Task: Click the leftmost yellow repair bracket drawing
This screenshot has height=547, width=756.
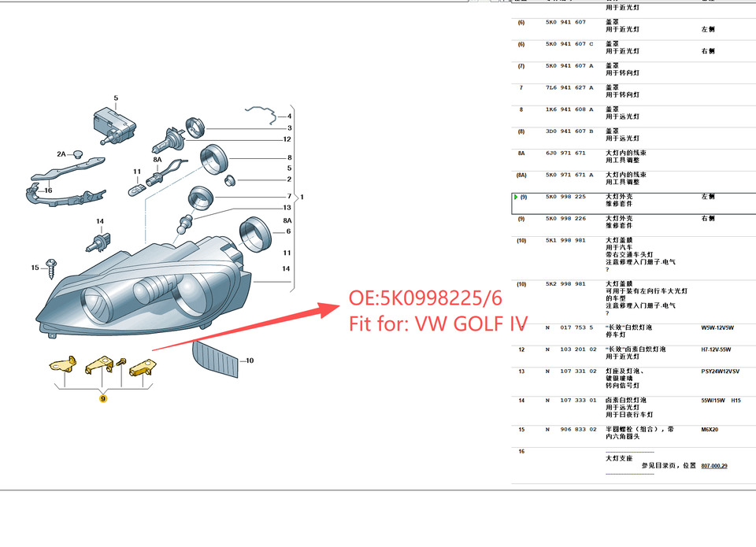Action: coord(63,365)
